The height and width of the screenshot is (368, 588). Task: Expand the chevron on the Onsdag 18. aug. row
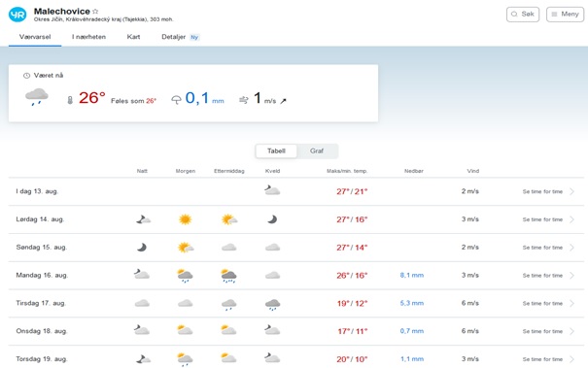[x=571, y=331]
